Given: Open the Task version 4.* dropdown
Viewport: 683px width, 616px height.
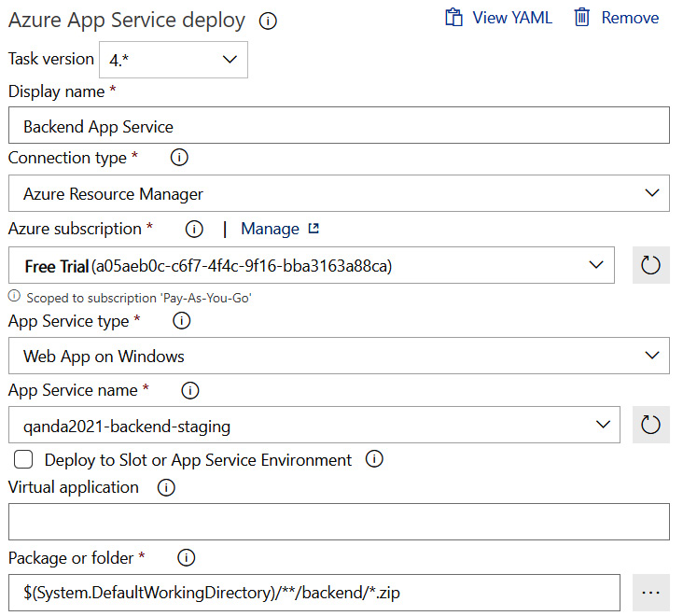Looking at the screenshot, I should 174,60.
